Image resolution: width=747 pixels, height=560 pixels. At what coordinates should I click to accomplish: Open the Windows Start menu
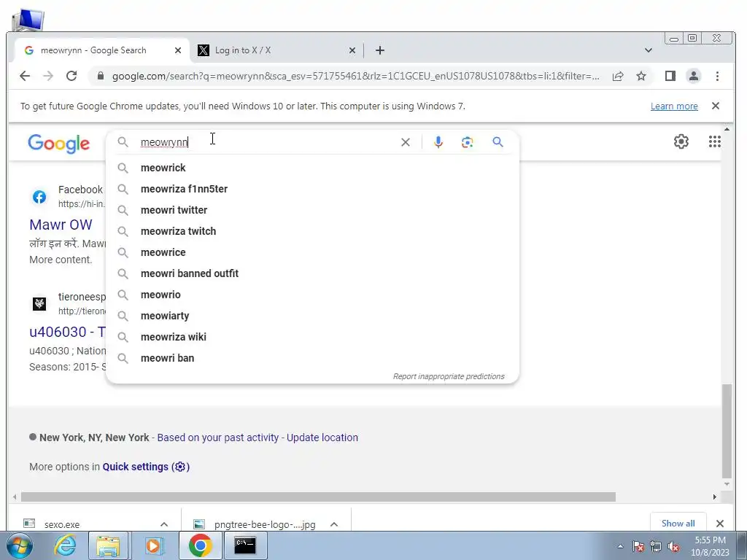[x=19, y=545]
